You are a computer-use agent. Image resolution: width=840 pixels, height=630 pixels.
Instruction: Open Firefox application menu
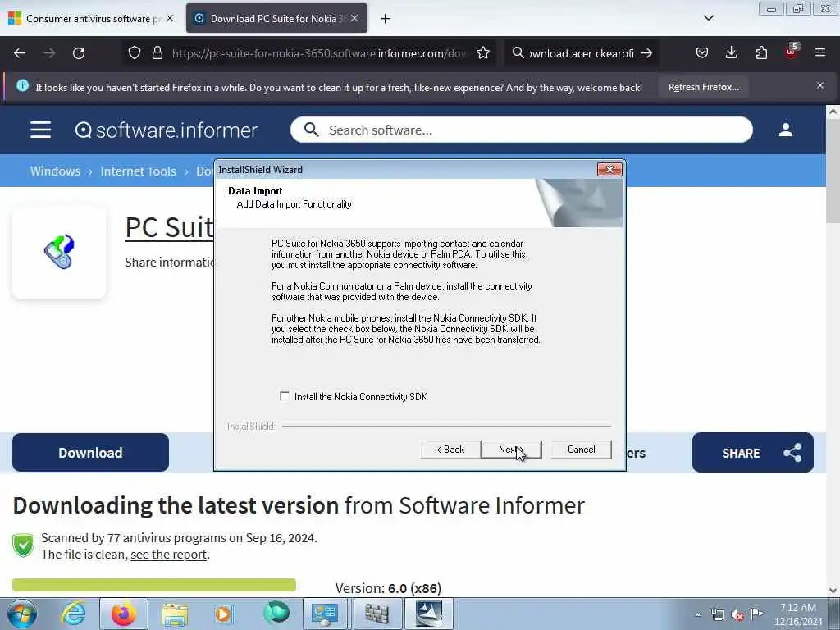coord(820,53)
